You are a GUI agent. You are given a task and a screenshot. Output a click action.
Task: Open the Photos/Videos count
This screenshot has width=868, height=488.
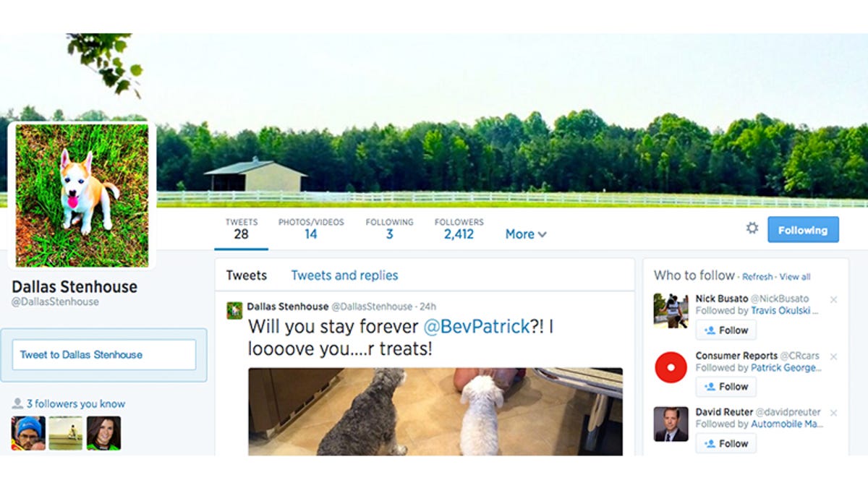pos(311,228)
